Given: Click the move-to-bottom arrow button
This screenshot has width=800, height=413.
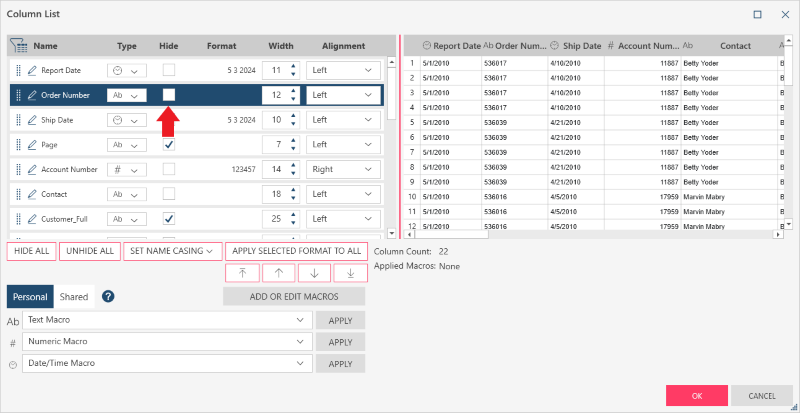Looking at the screenshot, I should 351,273.
